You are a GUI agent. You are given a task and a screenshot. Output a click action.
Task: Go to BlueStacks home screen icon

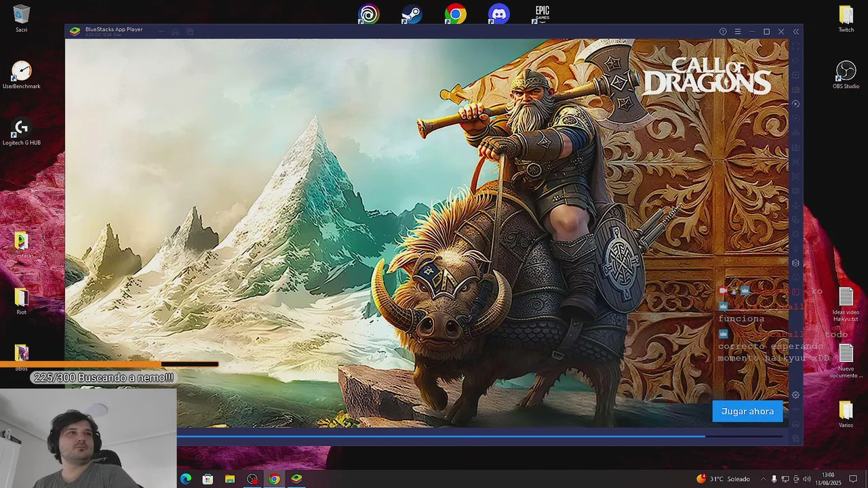175,32
